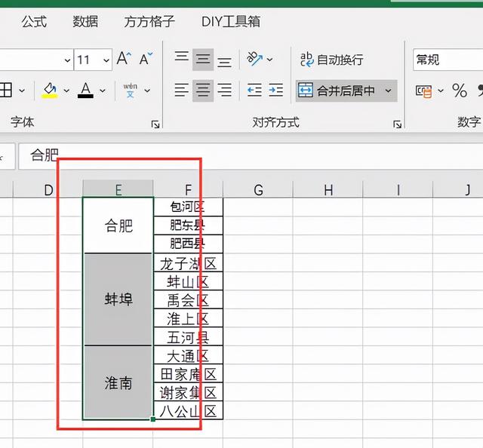This screenshot has width=483, height=448.
Task: Select merged cell 蚌埠
Action: 118,299
